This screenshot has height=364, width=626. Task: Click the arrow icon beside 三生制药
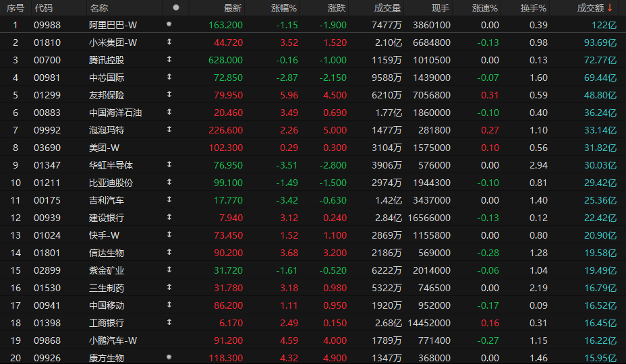[x=169, y=287]
